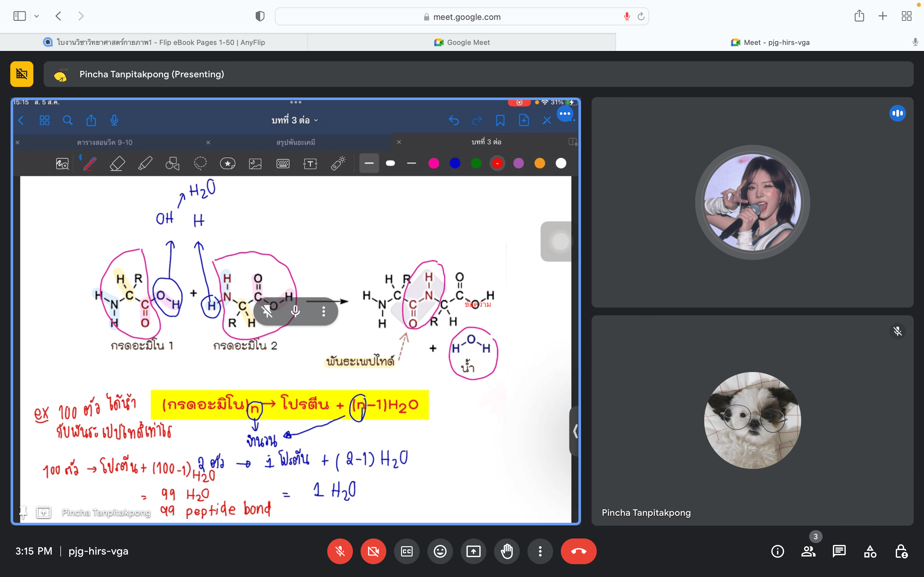
Task: Select the lasso selection tool
Action: click(201, 164)
